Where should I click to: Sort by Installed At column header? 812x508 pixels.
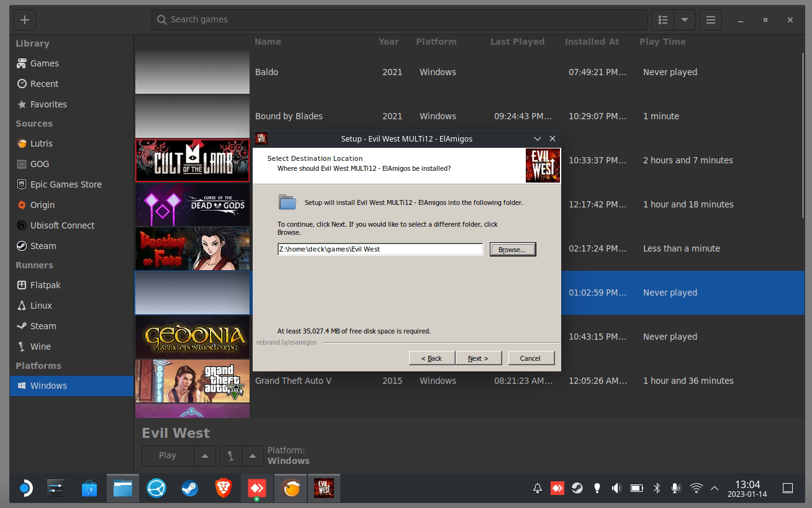click(x=598, y=42)
